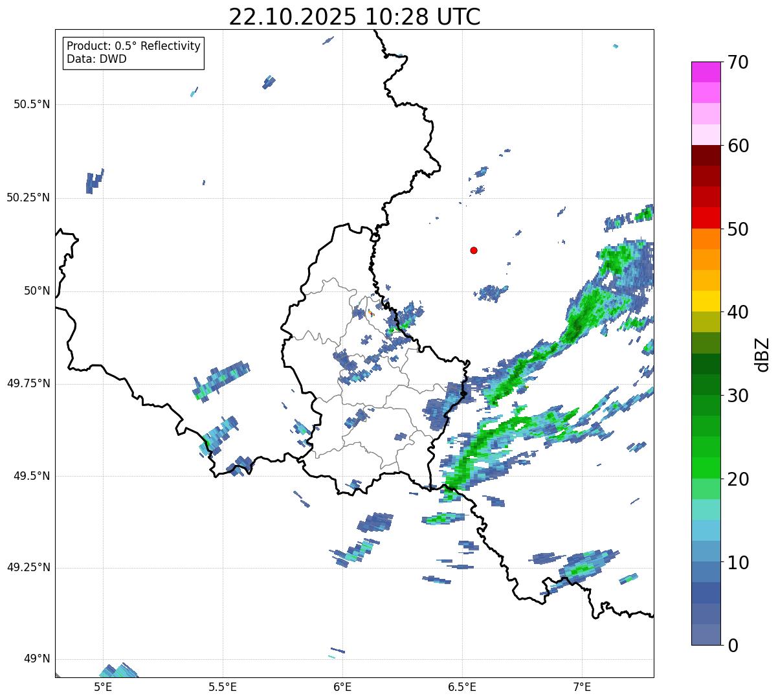Click the title '22.10.2025 10:28 UTC'
778x700 pixels.
[x=355, y=17]
